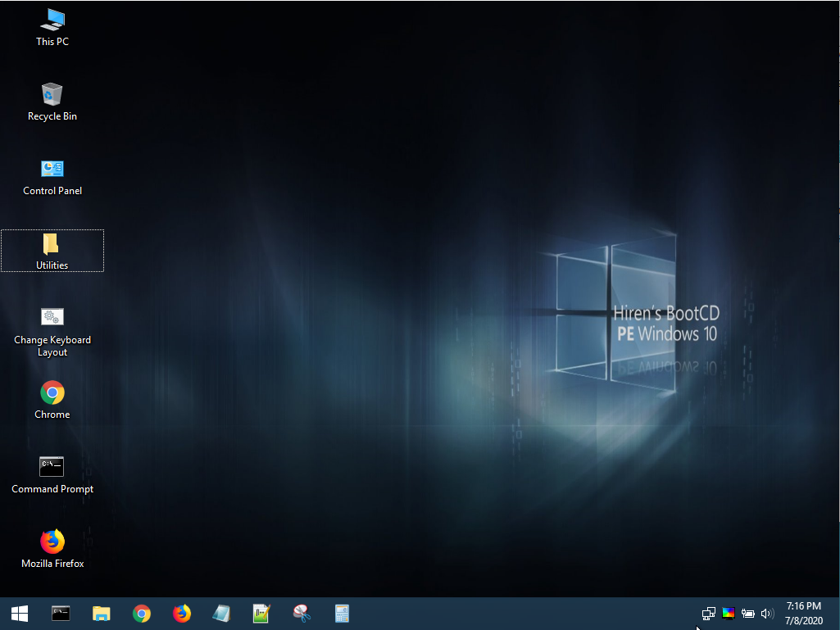
Task: Launch Chrome from the taskbar
Action: click(142, 614)
